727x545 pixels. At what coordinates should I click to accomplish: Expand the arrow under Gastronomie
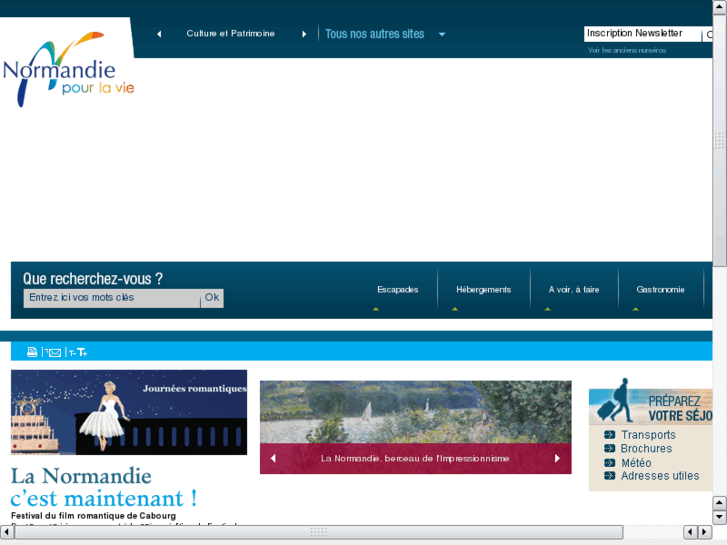pyautogui.click(x=636, y=309)
